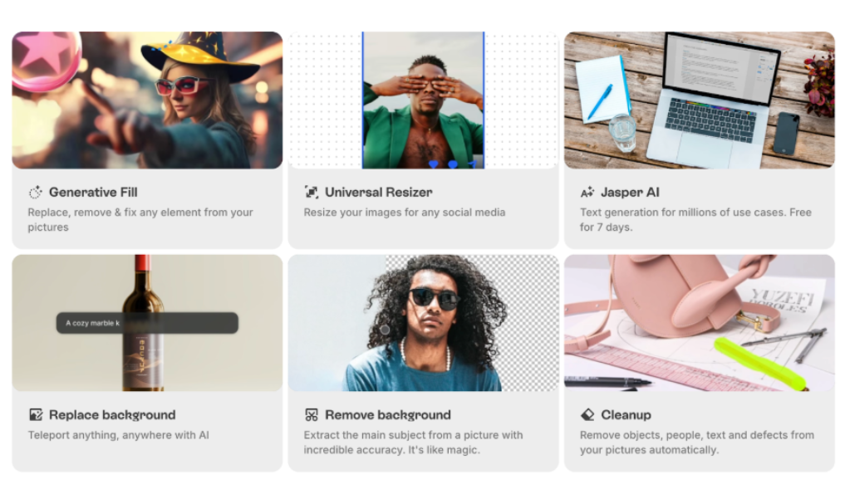Click the Replace background icon
The height and width of the screenshot is (504, 850).
pyautogui.click(x=36, y=414)
